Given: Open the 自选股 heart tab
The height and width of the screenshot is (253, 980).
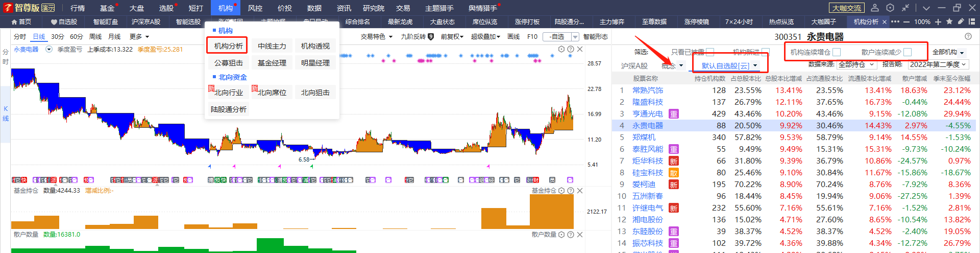Looking at the screenshot, I should coord(64,22).
